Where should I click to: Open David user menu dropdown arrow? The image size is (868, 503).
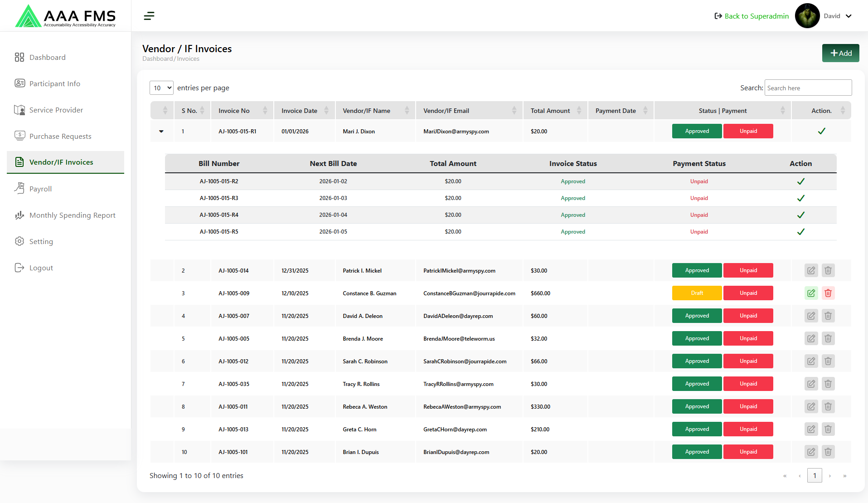[849, 16]
